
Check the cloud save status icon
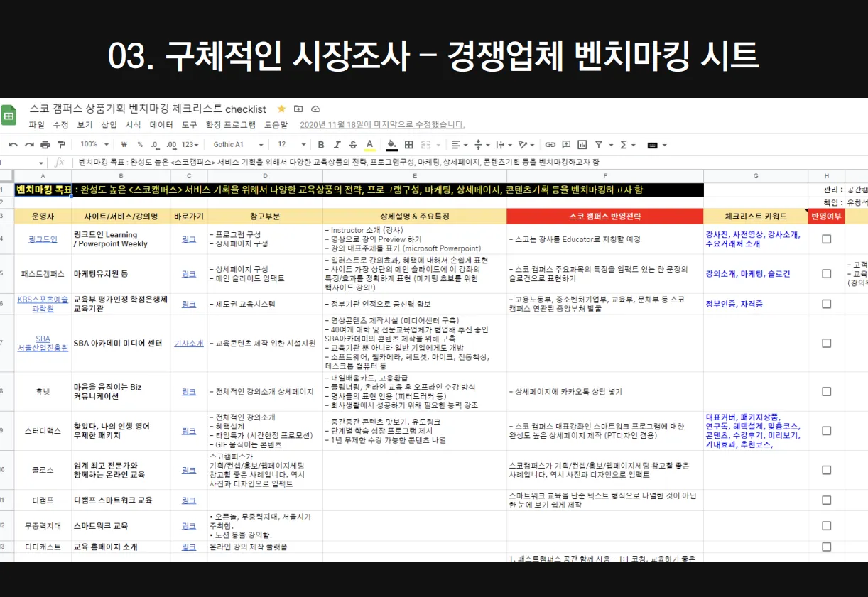tap(316, 109)
